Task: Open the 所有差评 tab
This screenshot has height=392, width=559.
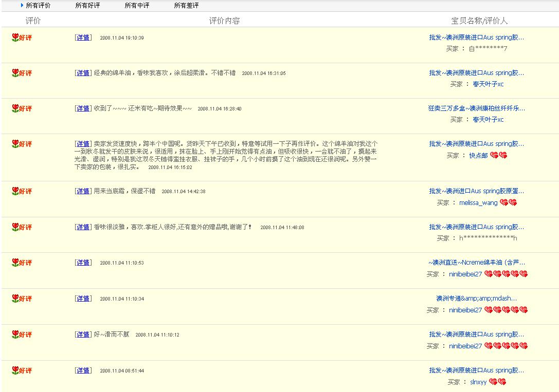Action: pyautogui.click(x=186, y=6)
